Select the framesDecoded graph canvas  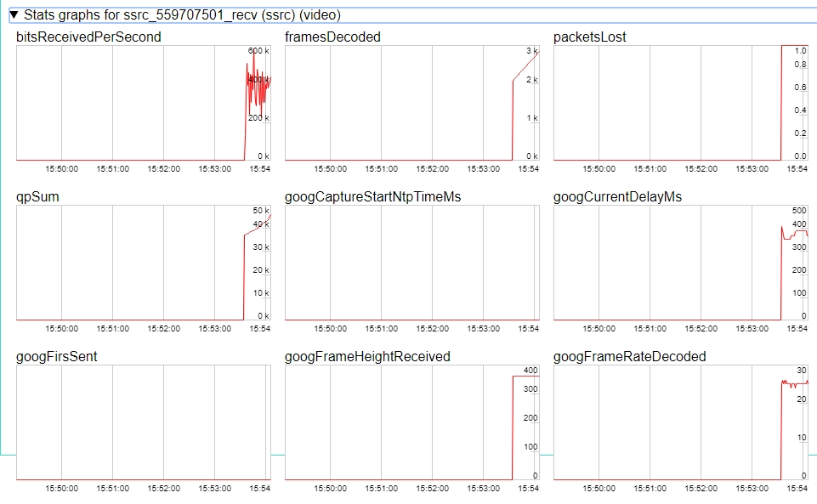click(x=411, y=102)
